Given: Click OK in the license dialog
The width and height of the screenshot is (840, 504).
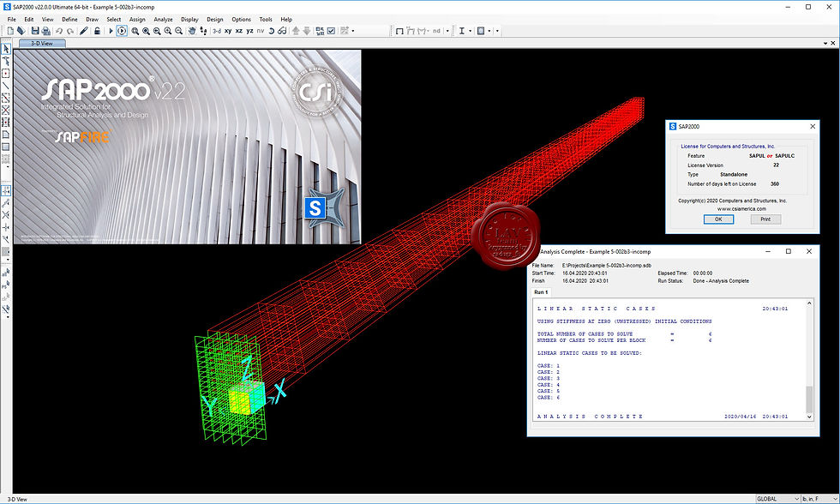Looking at the screenshot, I should tap(718, 219).
